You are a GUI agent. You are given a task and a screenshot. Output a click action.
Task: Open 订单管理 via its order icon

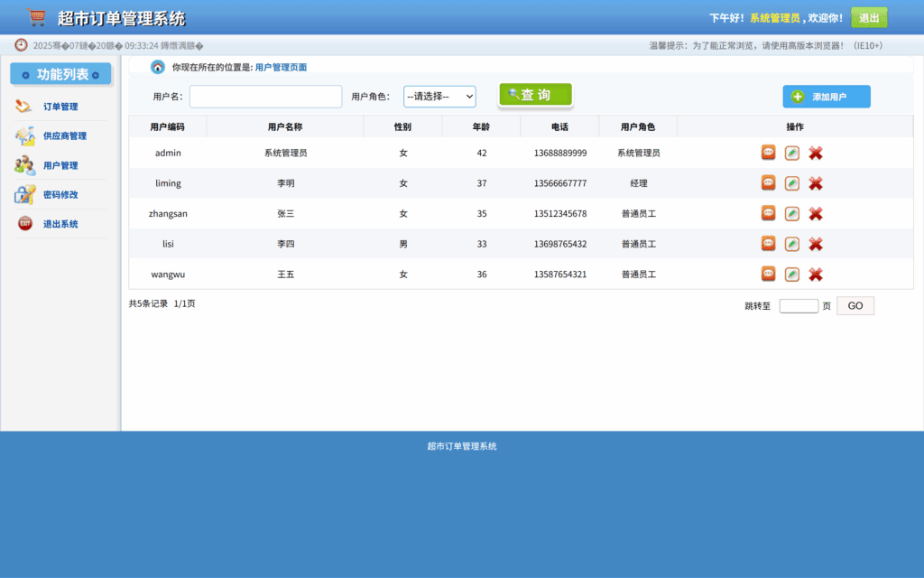tap(25, 106)
